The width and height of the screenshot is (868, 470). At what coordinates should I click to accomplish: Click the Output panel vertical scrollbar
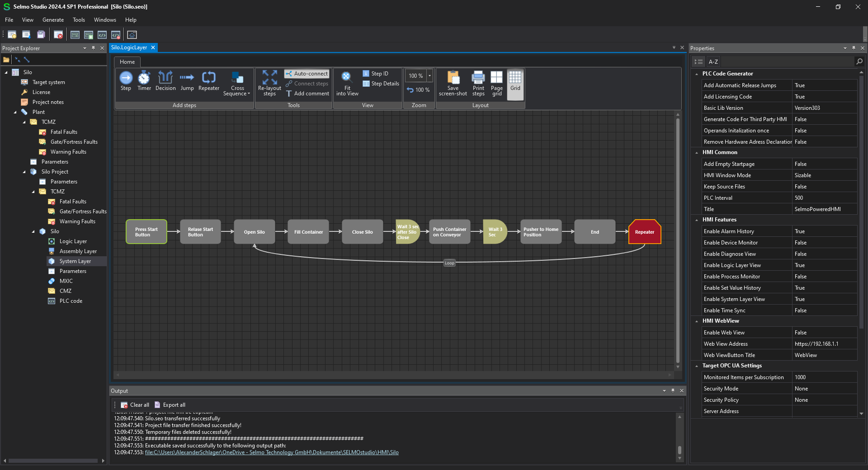679,450
